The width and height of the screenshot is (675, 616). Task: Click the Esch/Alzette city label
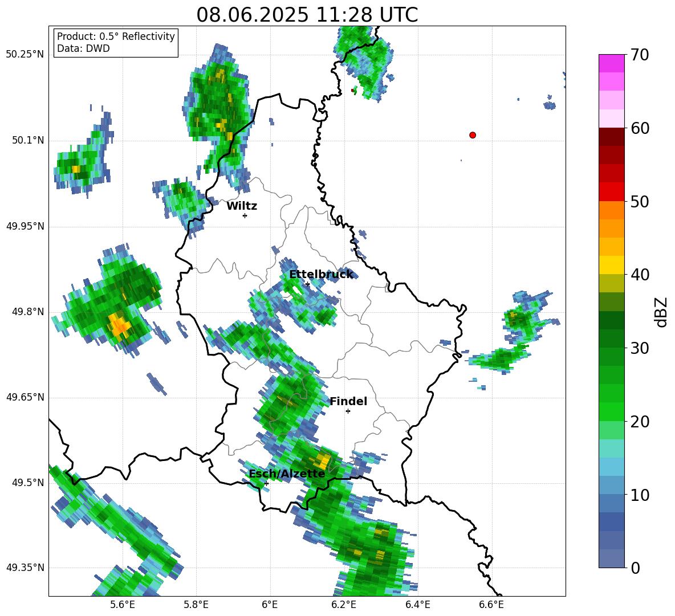(287, 474)
